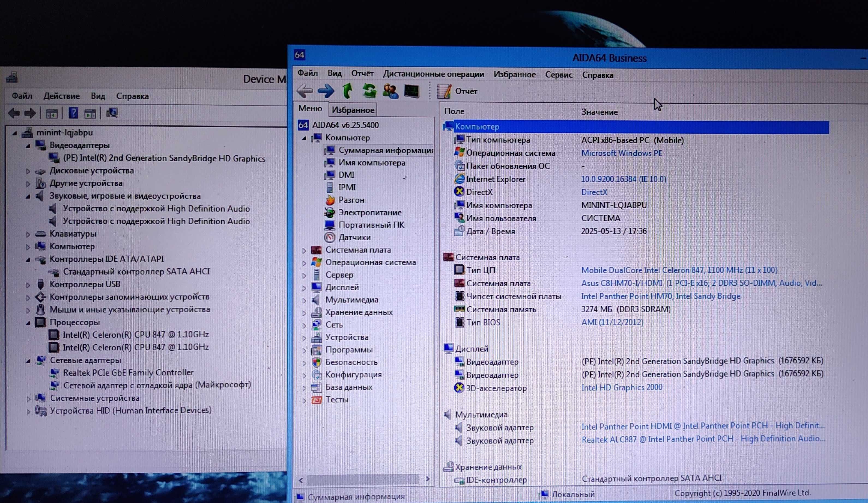Select Имя компьютера item in AIDA64 tree
The height and width of the screenshot is (503, 868).
point(372,162)
